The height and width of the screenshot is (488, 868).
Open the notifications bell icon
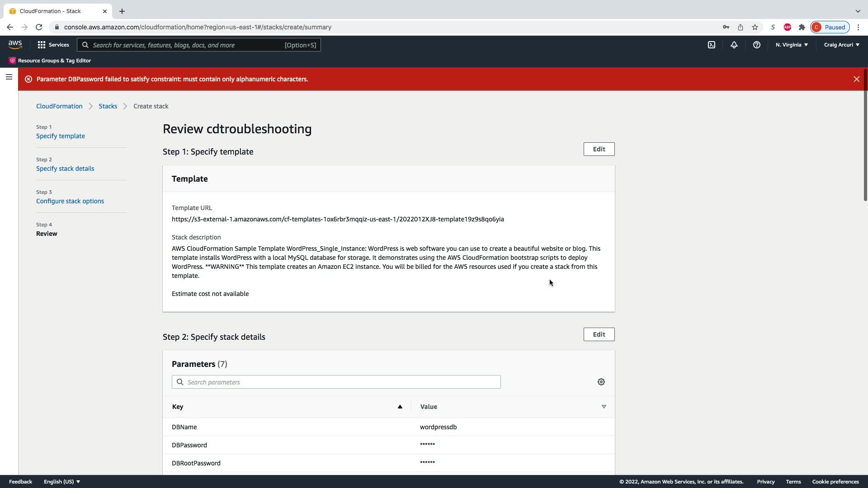(x=734, y=45)
